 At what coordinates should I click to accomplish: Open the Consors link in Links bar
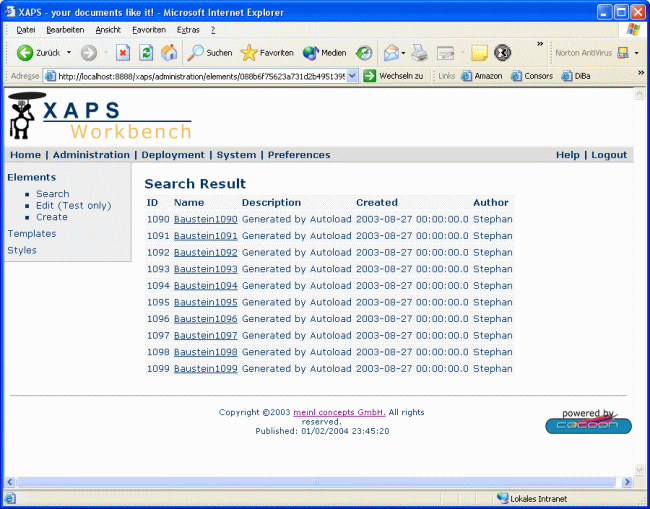click(x=532, y=76)
